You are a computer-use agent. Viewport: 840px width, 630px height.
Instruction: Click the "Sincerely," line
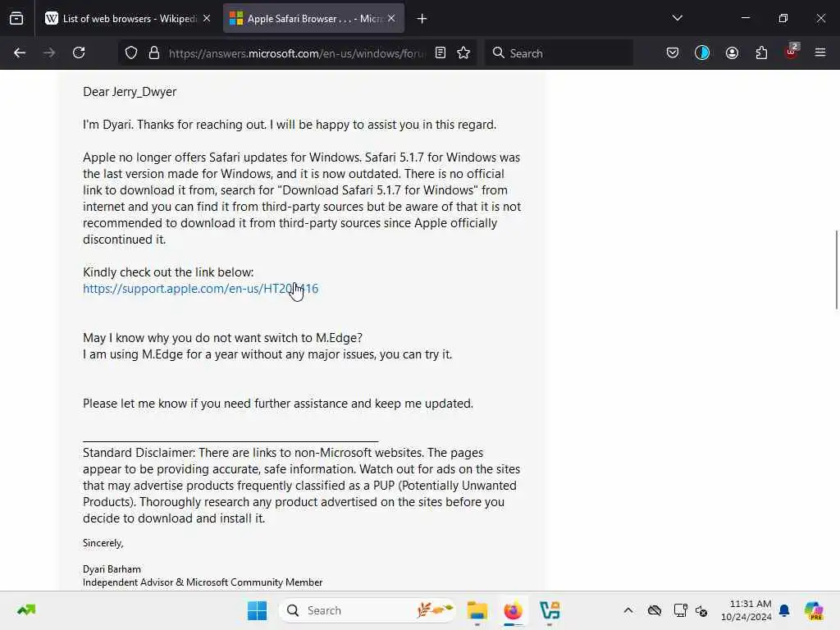(103, 543)
